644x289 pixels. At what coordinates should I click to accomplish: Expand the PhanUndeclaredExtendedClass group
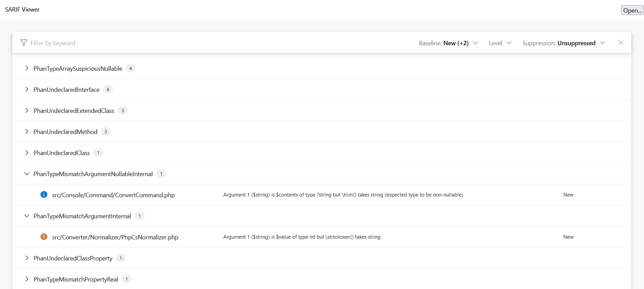(27, 111)
